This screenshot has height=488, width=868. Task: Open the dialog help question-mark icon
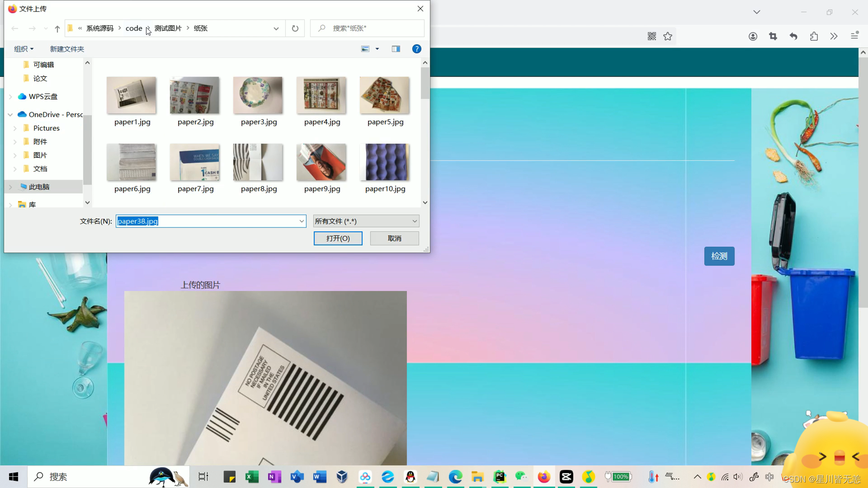(416, 49)
